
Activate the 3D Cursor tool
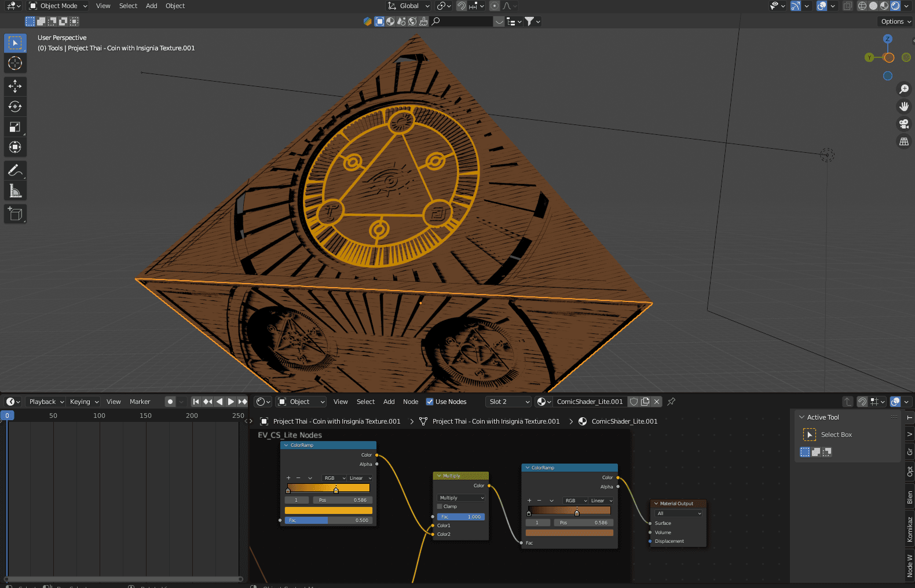tap(15, 63)
